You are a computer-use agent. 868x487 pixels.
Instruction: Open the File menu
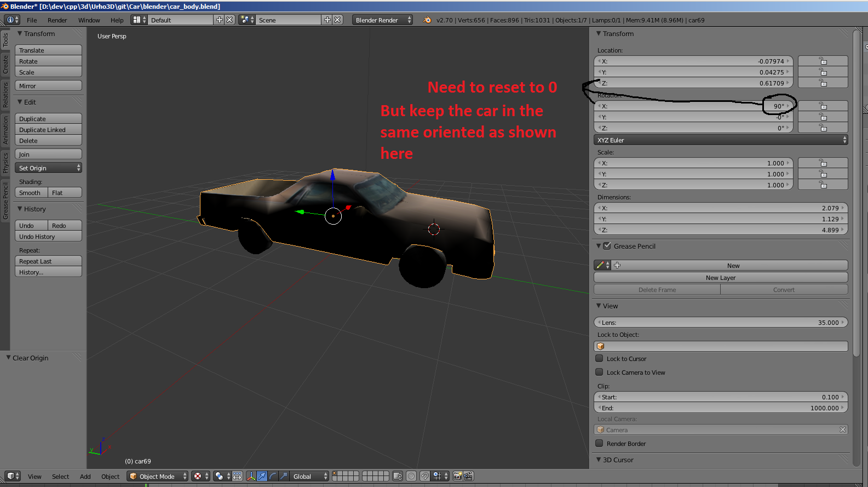click(x=32, y=20)
